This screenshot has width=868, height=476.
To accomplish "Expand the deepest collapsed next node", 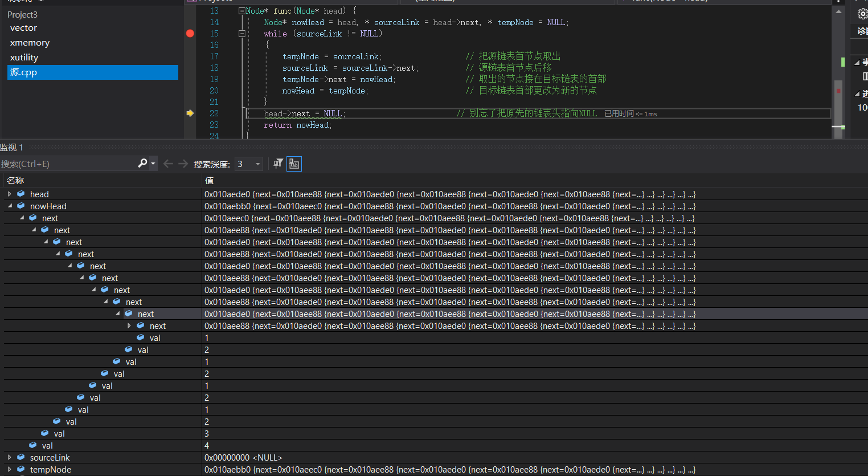I will point(129,326).
